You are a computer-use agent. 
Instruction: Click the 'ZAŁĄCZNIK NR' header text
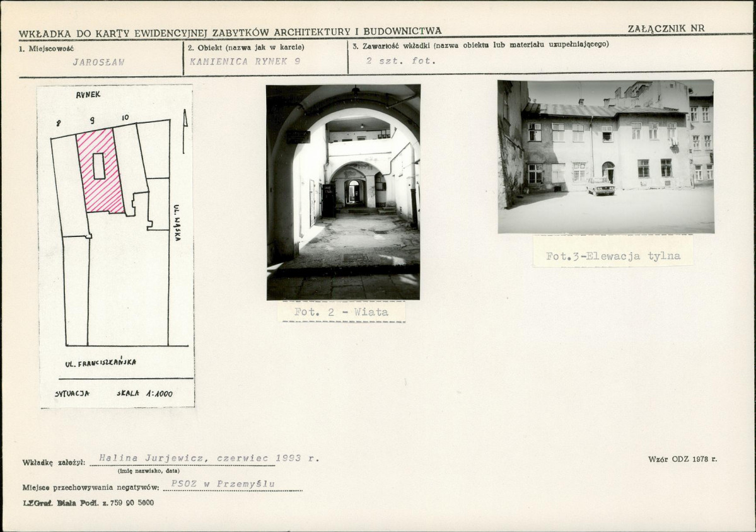[666, 28]
